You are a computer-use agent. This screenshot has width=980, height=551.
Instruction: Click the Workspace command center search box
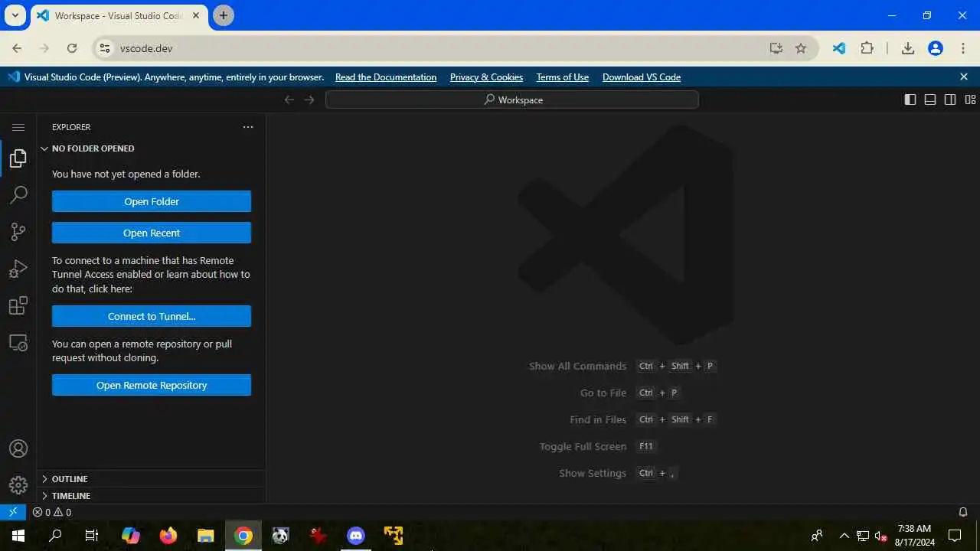click(512, 99)
